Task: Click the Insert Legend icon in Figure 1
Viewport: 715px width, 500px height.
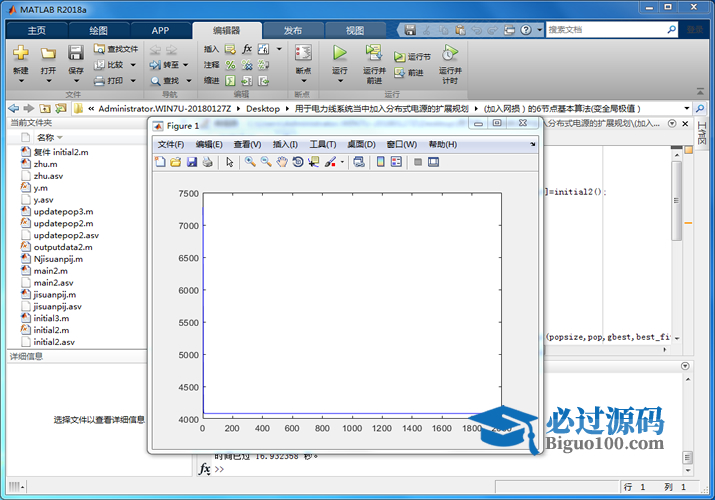Action: coord(396,162)
